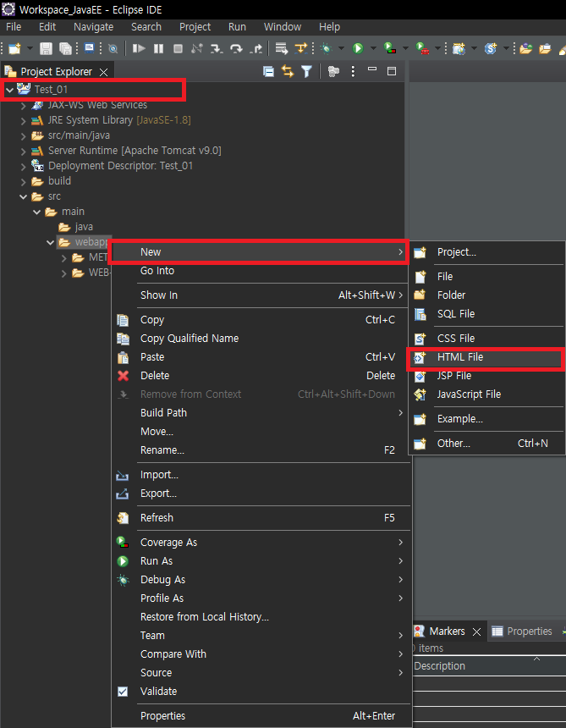This screenshot has height=728, width=566.
Task: Close the Project Explorer tab
Action: coord(104,72)
